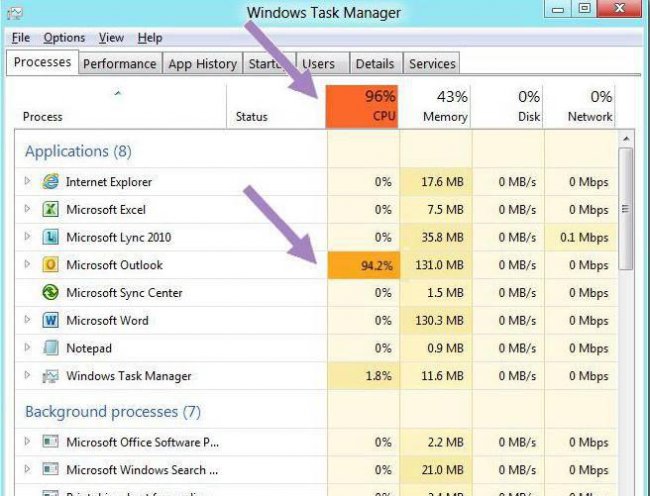The height and width of the screenshot is (496, 650).
Task: Expand the Windows Task Manager process group
Action: (x=27, y=375)
